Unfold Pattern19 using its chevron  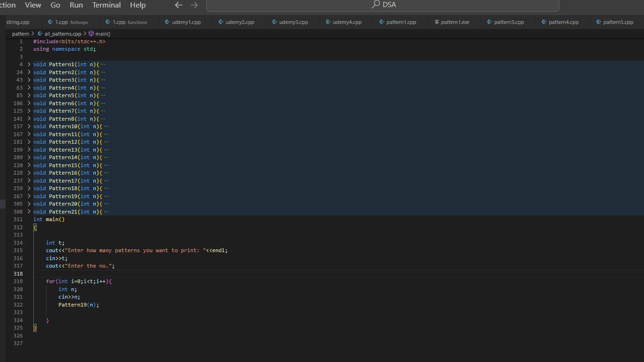click(29, 197)
